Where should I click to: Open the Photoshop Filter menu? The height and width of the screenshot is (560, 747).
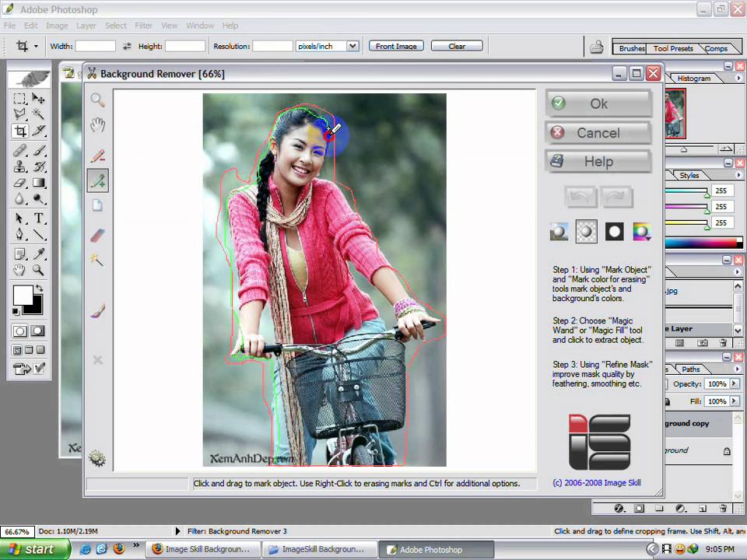143,26
